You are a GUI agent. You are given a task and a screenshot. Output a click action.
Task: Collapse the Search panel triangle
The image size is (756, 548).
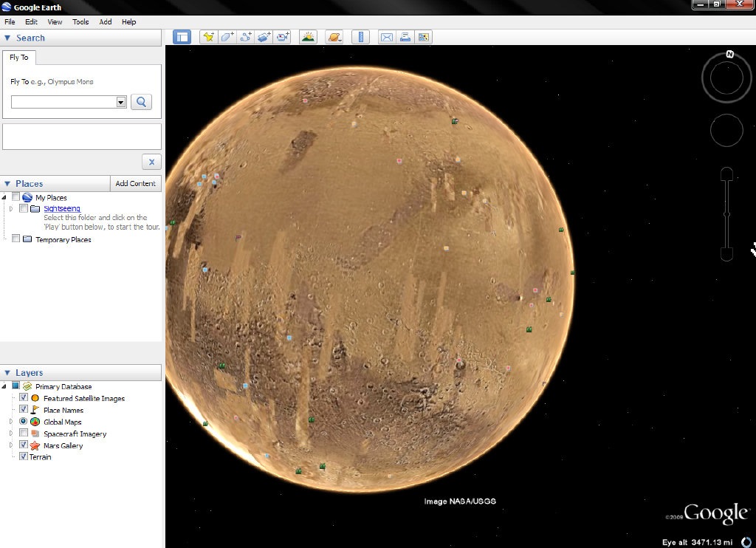(x=7, y=38)
